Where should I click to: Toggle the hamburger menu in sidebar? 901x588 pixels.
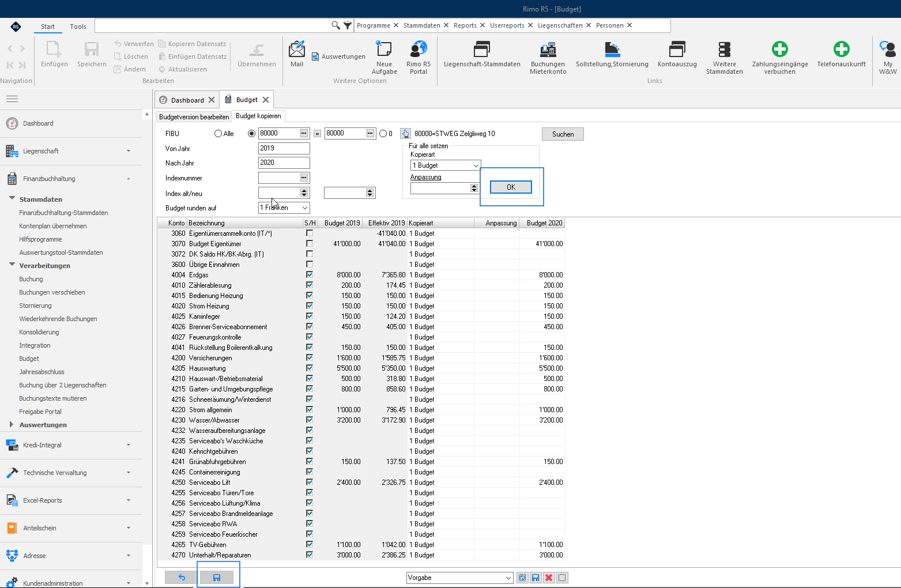pyautogui.click(x=12, y=99)
